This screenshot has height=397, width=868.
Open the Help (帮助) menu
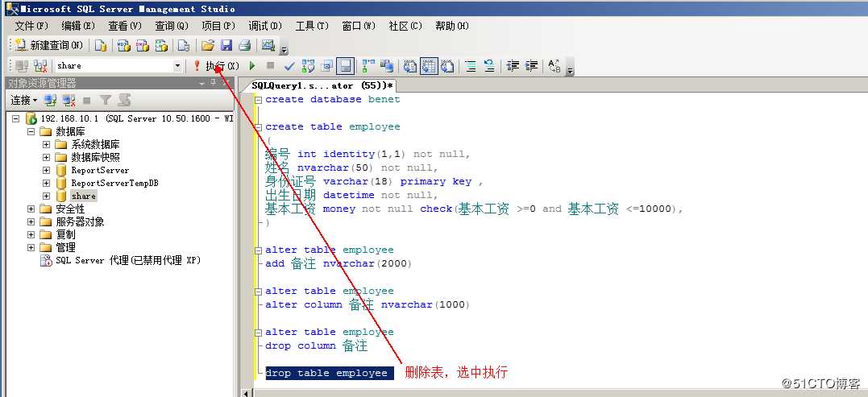[451, 26]
